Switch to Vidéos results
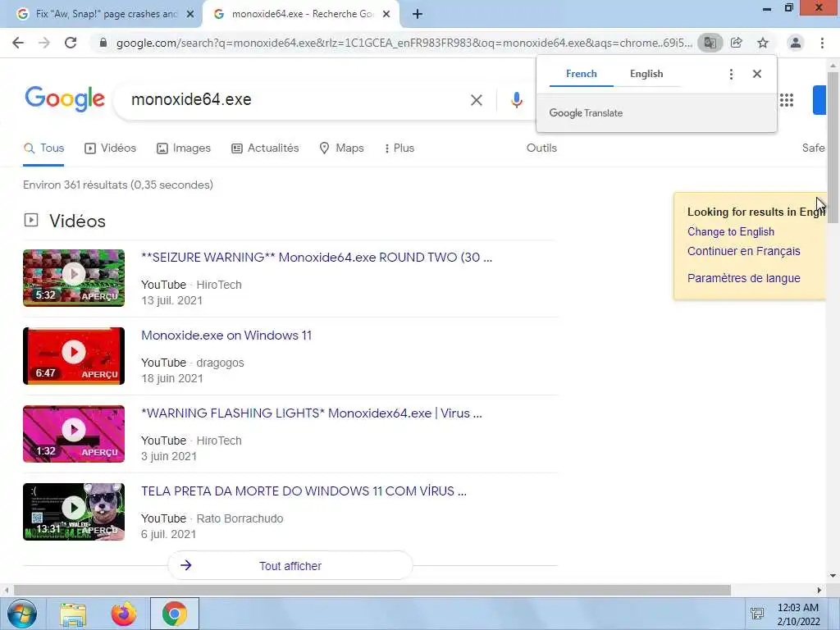The height and width of the screenshot is (630, 840). coord(111,148)
